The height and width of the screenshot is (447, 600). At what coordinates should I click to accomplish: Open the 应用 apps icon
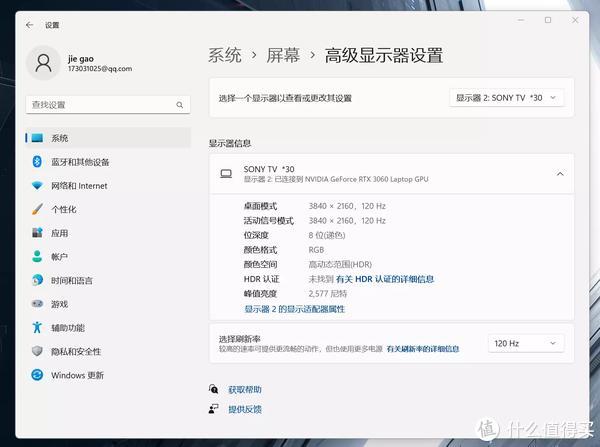[37, 233]
